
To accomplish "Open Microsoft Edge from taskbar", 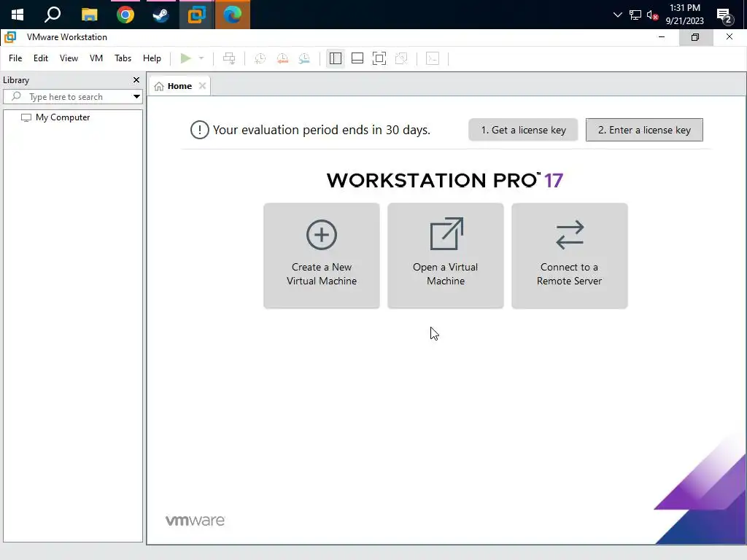I will pos(233,15).
